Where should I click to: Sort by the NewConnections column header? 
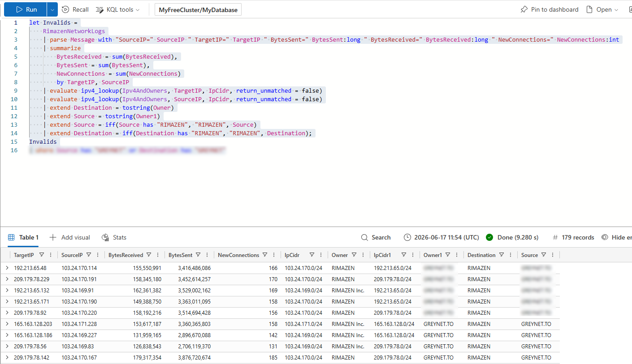(238, 255)
